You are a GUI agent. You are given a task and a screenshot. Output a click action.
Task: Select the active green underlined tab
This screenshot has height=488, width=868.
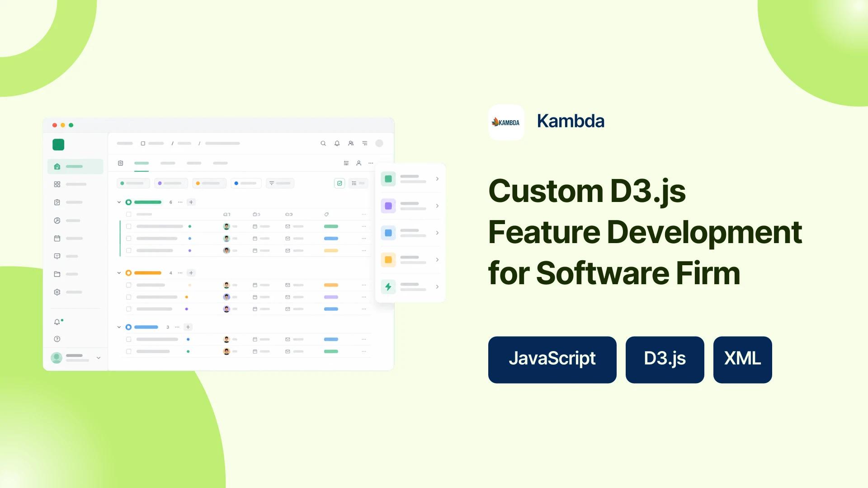click(142, 163)
